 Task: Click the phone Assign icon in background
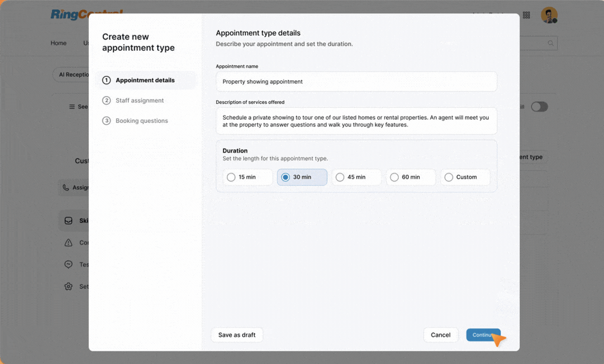[66, 187]
